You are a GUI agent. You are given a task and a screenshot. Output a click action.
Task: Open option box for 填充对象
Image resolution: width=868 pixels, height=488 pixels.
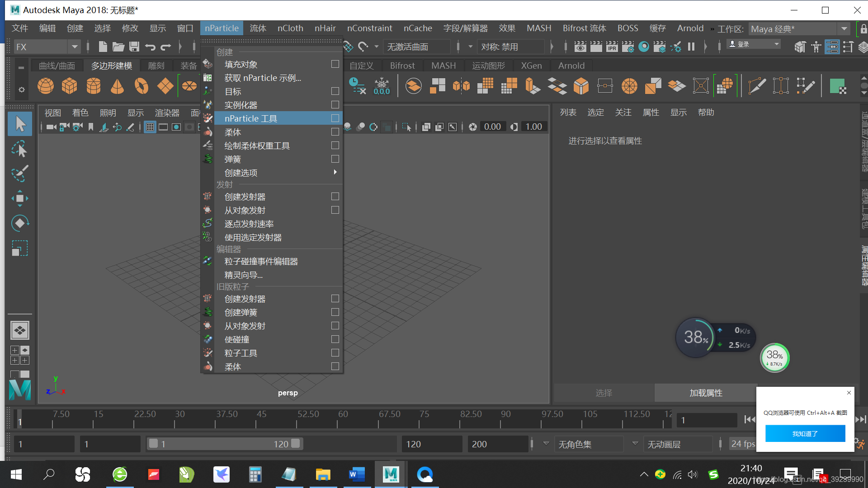[335, 64]
